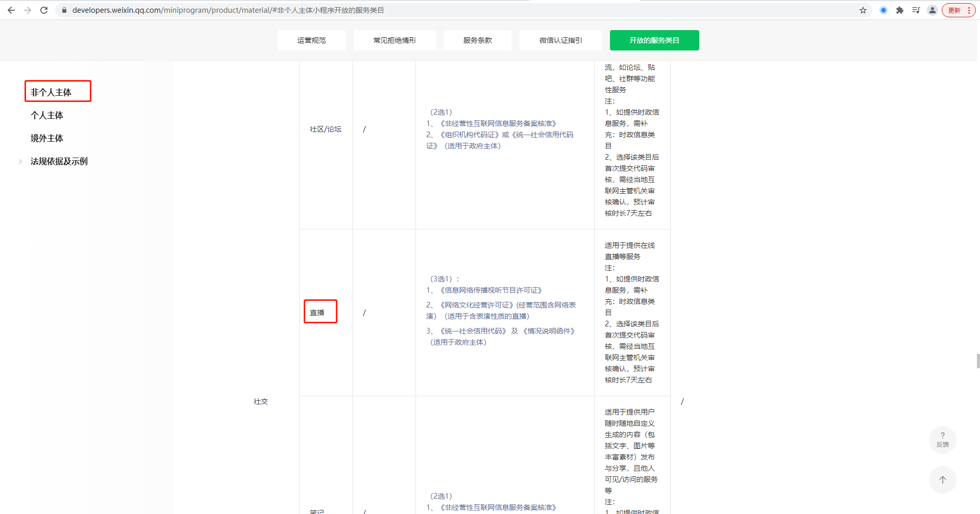Click the (3选1) qualification heading

pos(443,279)
